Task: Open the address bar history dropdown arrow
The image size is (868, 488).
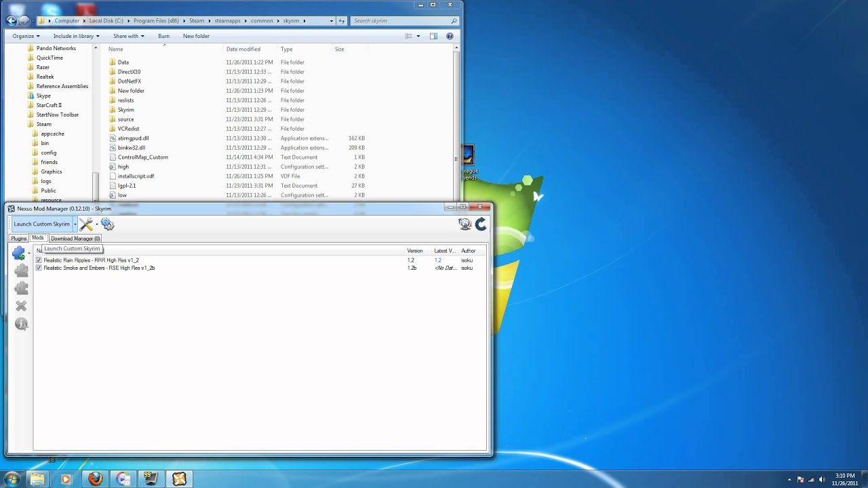Action: (x=331, y=21)
